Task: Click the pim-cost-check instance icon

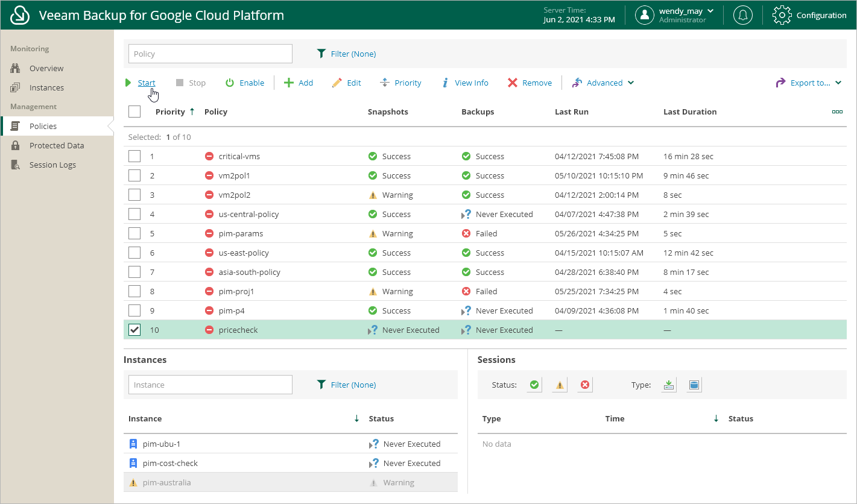Action: (133, 463)
